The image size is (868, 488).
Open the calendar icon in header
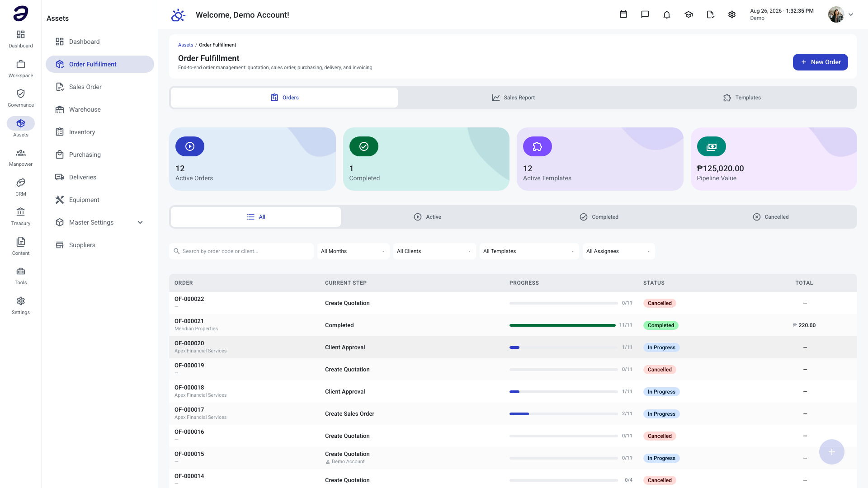(623, 14)
